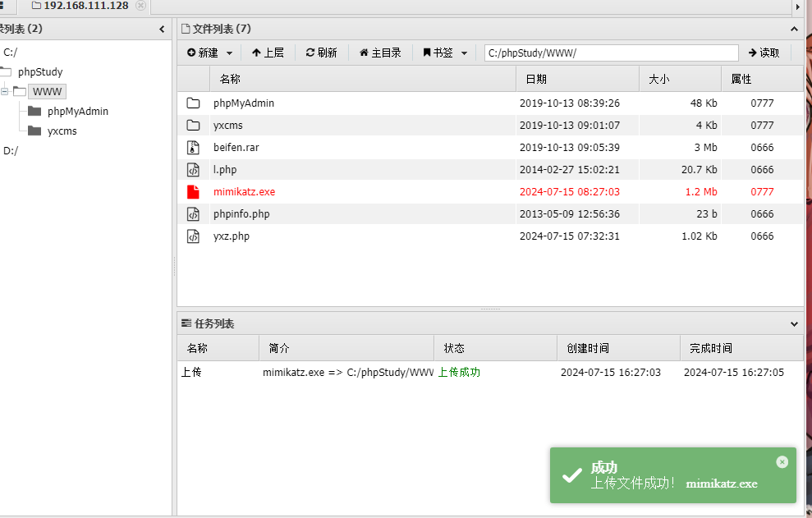Click the checkmark icon in success notification

[572, 475]
